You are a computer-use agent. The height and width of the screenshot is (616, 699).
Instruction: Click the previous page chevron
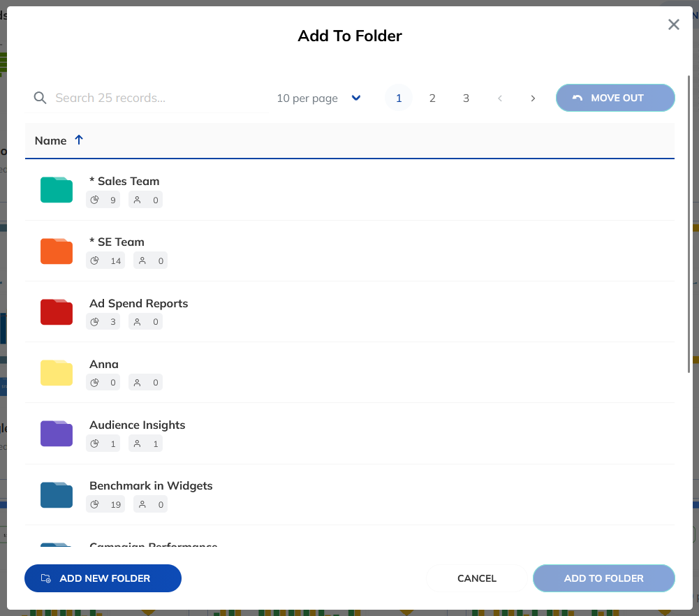500,98
